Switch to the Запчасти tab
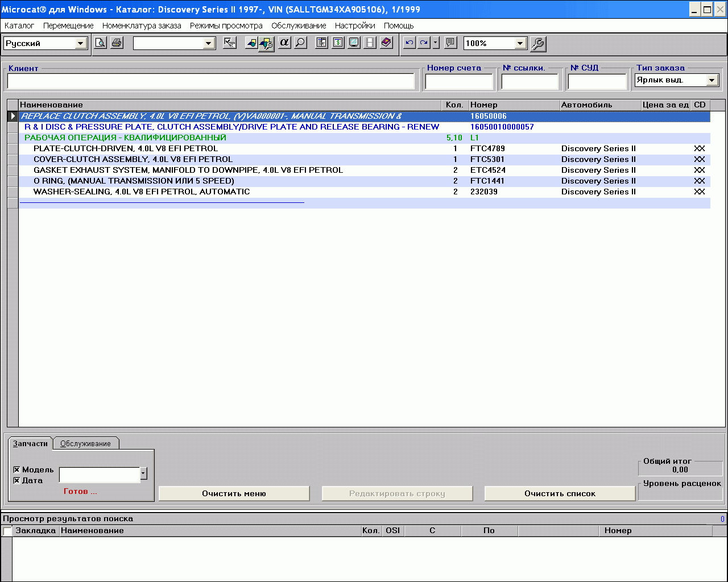 click(x=31, y=443)
